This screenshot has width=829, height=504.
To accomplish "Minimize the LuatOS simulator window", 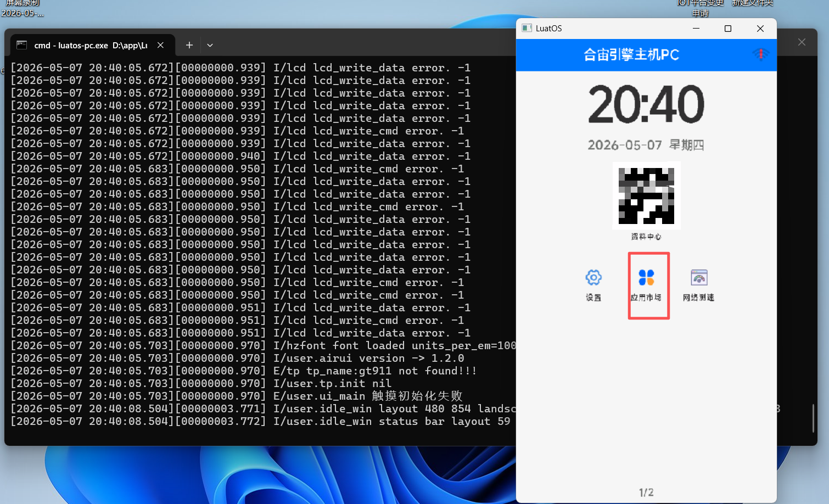I will pos(696,29).
